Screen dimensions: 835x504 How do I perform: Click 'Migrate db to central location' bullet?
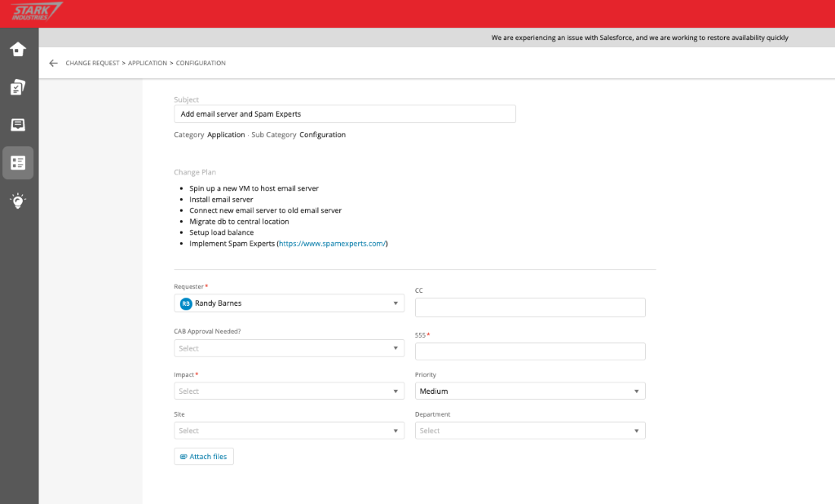239,222
